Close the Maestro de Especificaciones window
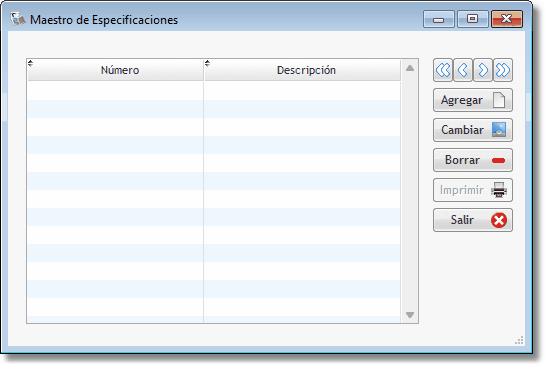Screen dimensions: 545x366 tap(506, 19)
